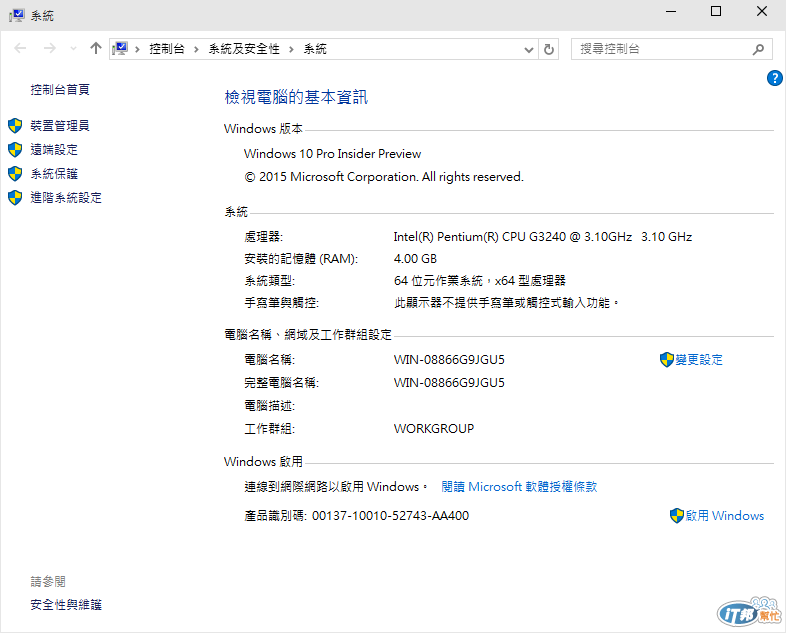
Task: Open the recent locations dropdown arrow
Action: [74, 49]
